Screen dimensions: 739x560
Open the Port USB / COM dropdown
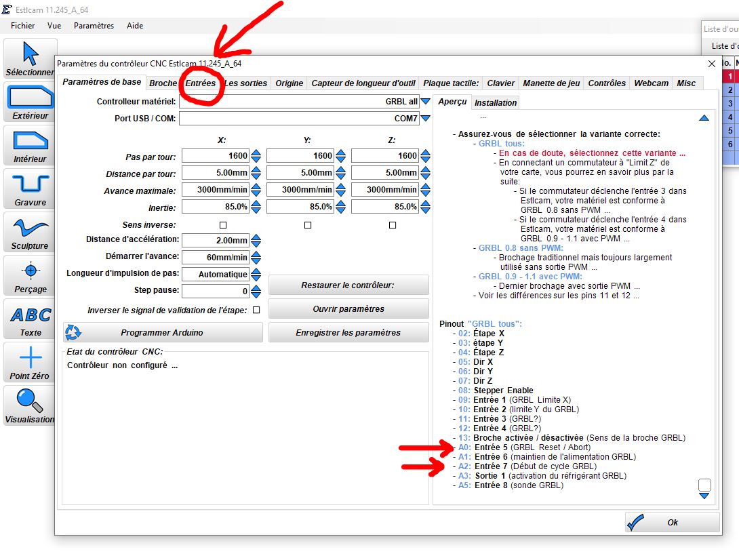[426, 119]
